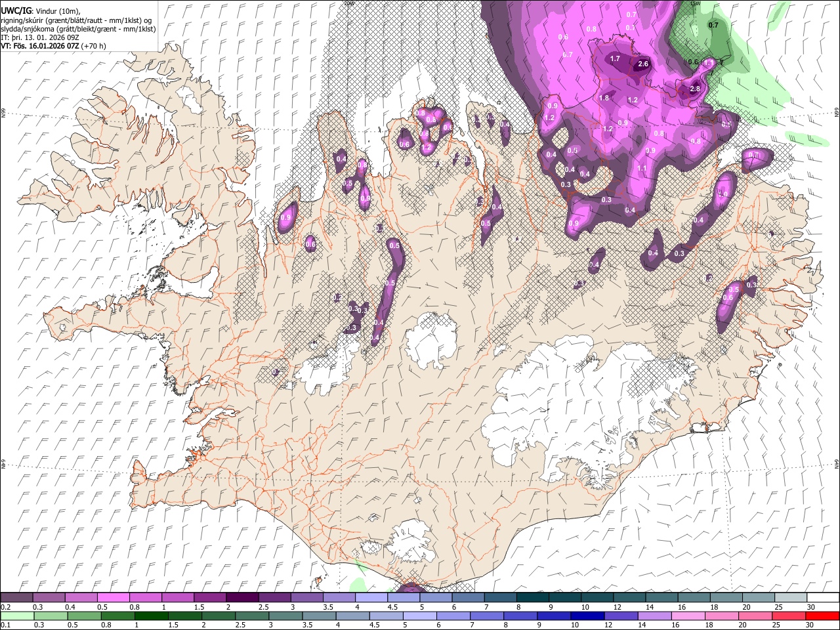Click the 'slydda/snjókoma' description line in header

(78, 29)
